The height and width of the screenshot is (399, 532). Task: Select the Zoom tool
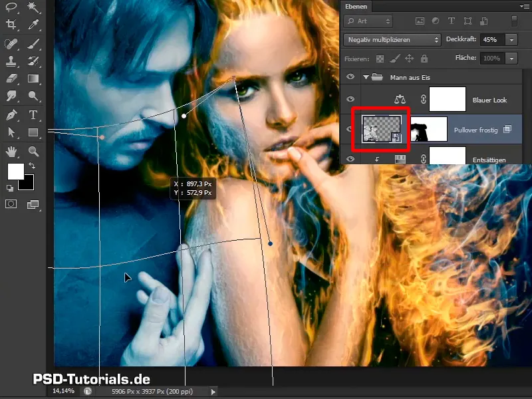(x=33, y=152)
